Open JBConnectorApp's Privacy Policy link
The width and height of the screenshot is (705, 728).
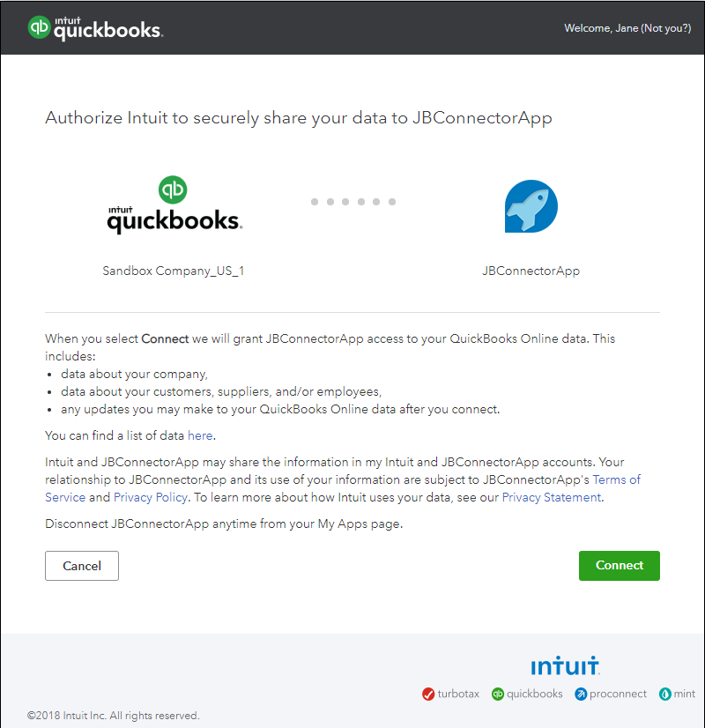[x=151, y=497]
